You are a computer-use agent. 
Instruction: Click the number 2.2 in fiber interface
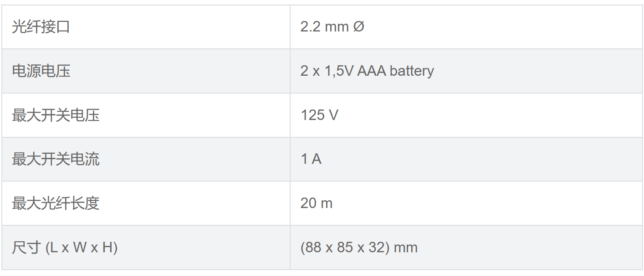(x=311, y=27)
